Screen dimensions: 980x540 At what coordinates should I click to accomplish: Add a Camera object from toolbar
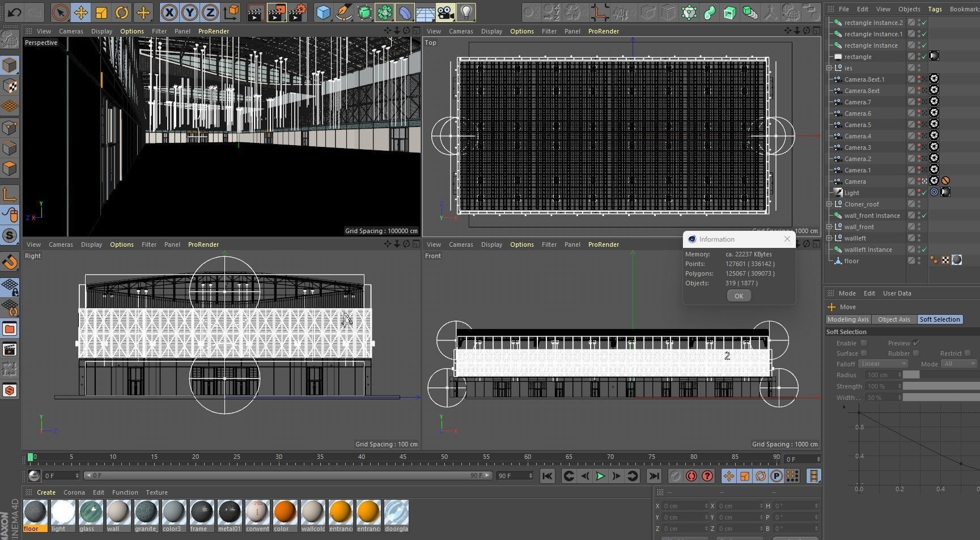point(446,12)
